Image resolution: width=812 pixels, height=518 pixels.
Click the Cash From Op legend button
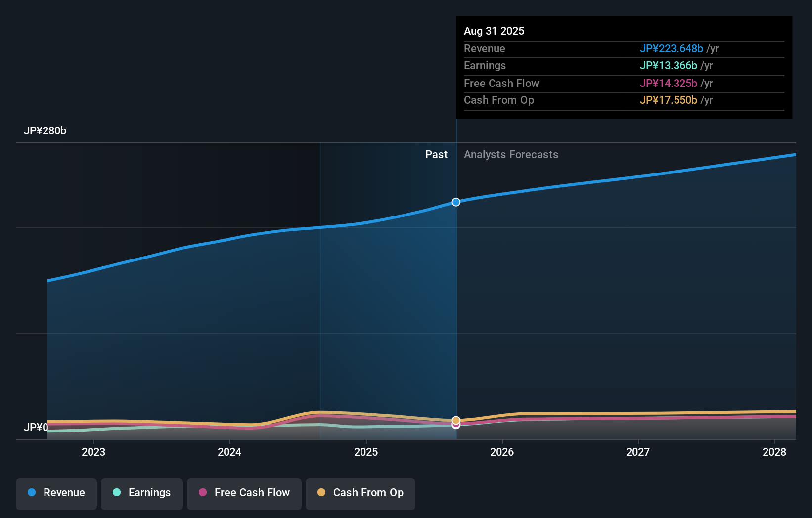point(361,493)
